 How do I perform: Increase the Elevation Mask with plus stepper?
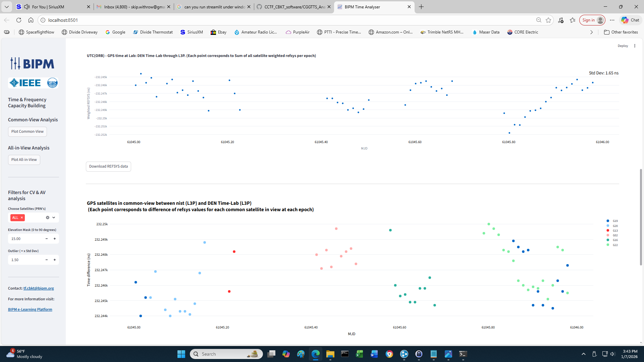click(55, 239)
